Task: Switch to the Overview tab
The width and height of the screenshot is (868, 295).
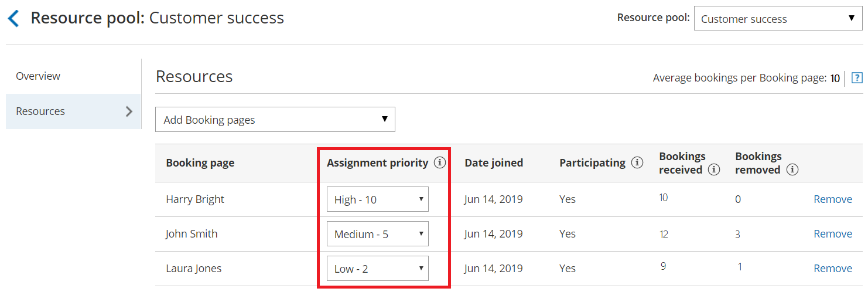Action: 38,76
